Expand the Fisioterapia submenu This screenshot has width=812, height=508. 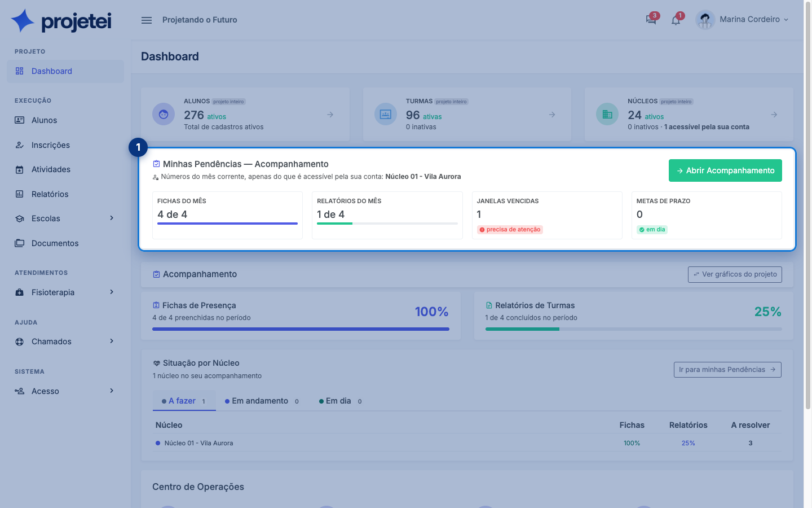pyautogui.click(x=112, y=292)
